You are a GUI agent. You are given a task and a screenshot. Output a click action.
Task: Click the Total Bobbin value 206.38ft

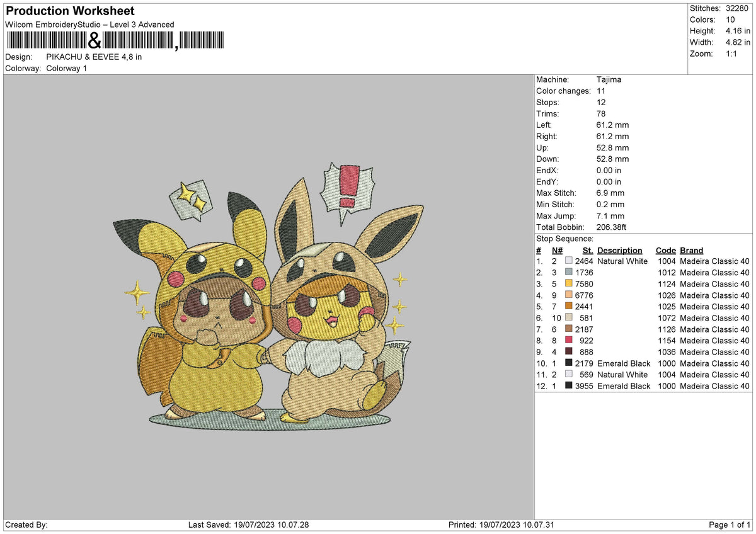click(x=610, y=227)
